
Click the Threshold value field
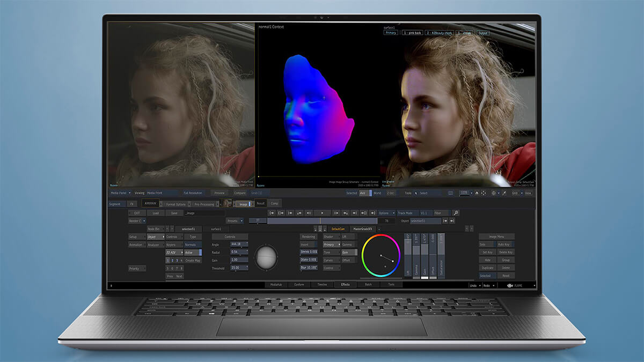tap(239, 268)
